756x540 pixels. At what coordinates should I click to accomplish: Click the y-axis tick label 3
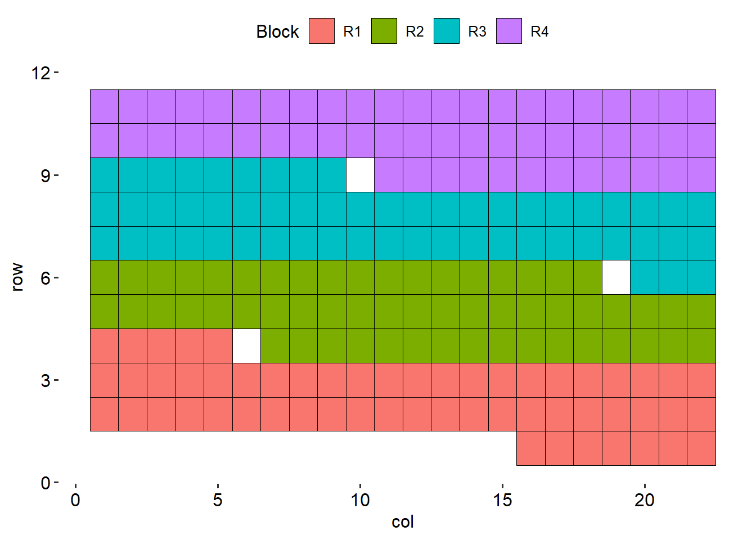point(46,380)
